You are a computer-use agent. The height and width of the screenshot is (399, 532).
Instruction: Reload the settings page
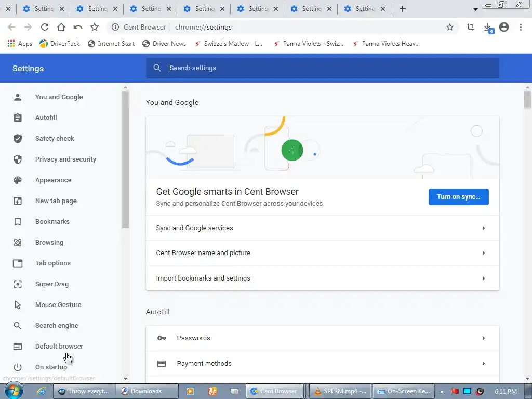[x=45, y=27]
